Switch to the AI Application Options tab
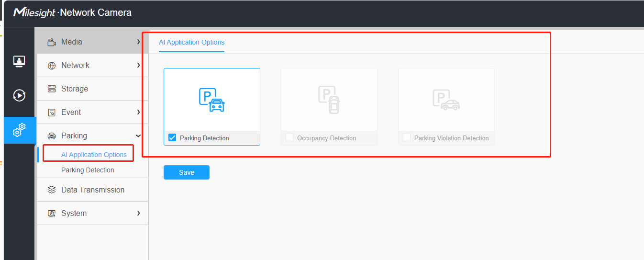Screen dimensions: 644x260 (191, 42)
